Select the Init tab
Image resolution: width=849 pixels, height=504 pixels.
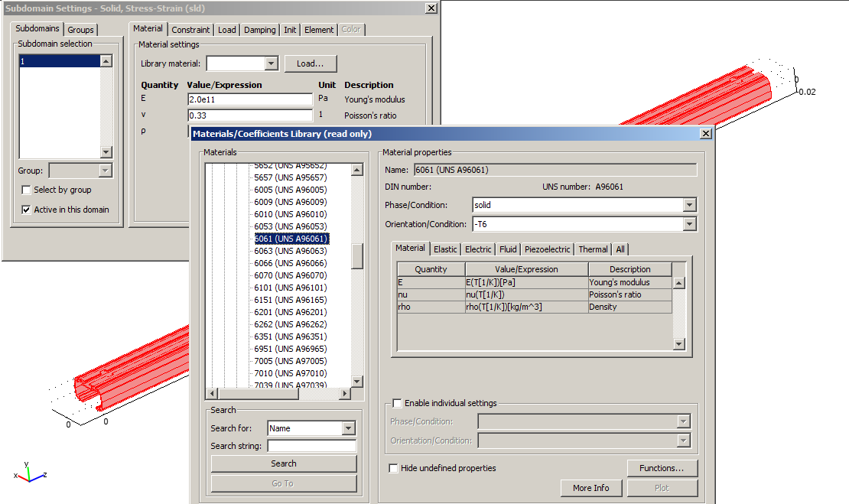[290, 30]
